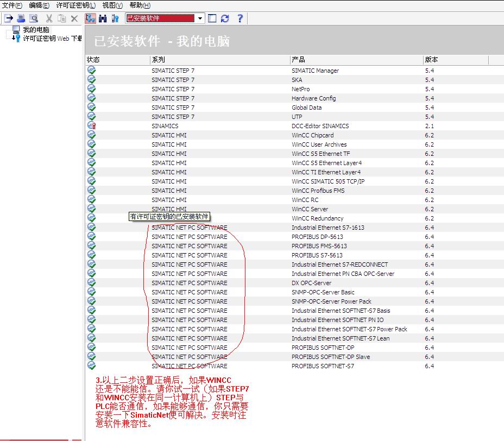
Task: Select Industrial Ethernet S7-1613 entry
Action: click(x=328, y=228)
